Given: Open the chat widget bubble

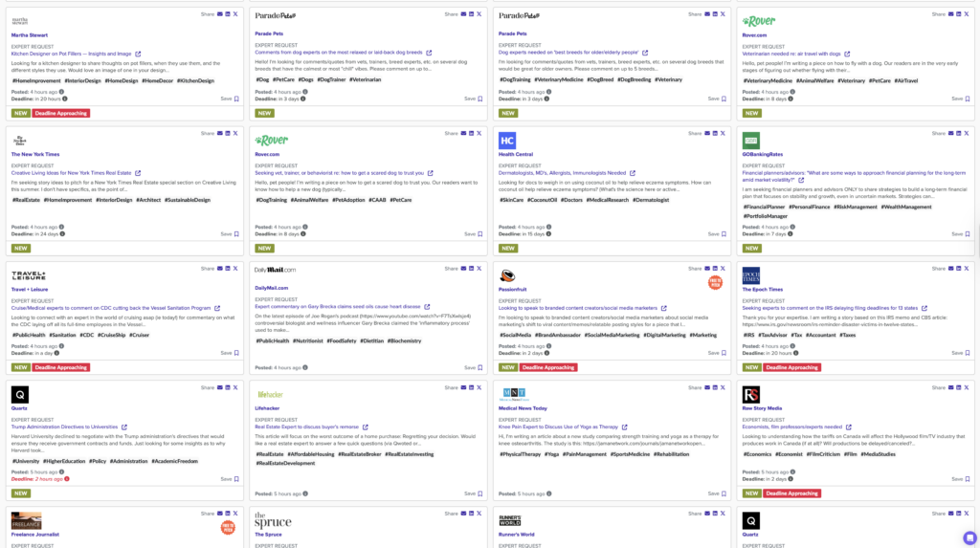Looking at the screenshot, I should tap(969, 537).
